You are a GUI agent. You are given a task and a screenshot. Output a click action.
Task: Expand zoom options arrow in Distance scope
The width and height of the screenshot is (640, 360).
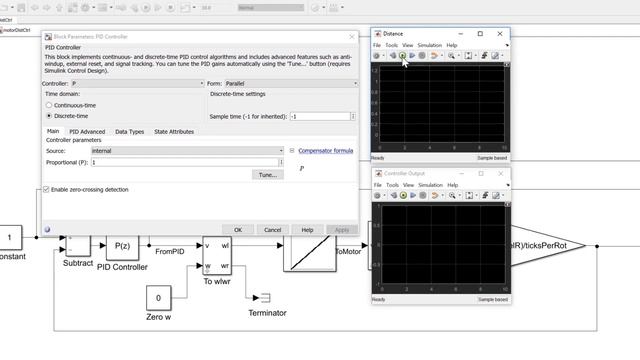458,56
